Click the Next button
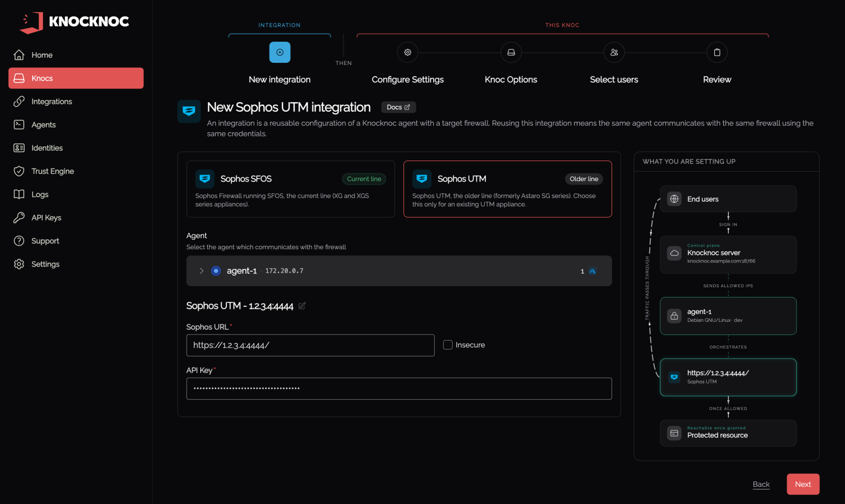845x504 pixels. pos(803,484)
